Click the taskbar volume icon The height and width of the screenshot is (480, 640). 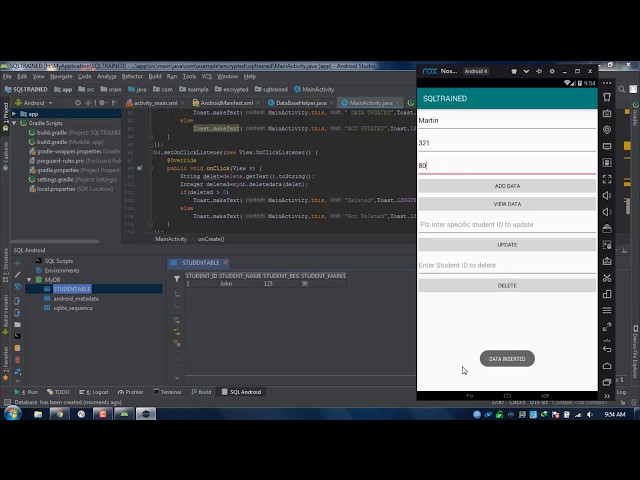(x=590, y=414)
